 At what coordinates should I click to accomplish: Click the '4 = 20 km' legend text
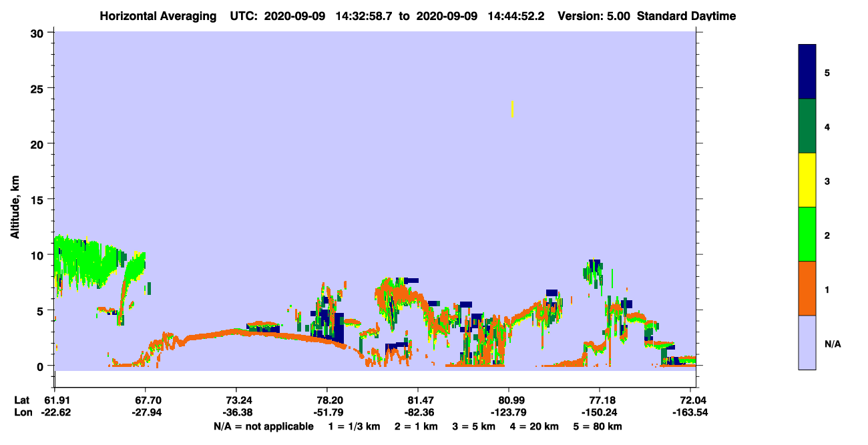pos(533,426)
